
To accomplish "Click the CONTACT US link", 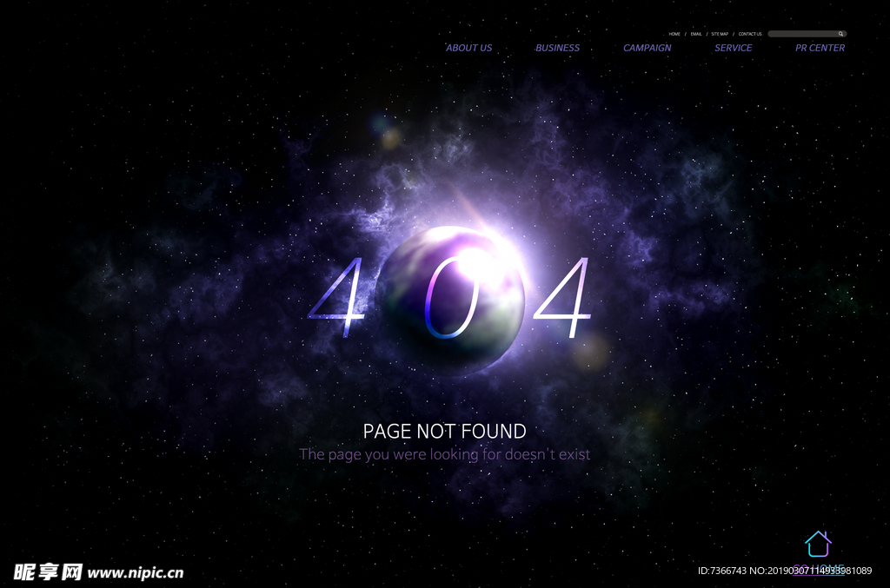I will (750, 34).
